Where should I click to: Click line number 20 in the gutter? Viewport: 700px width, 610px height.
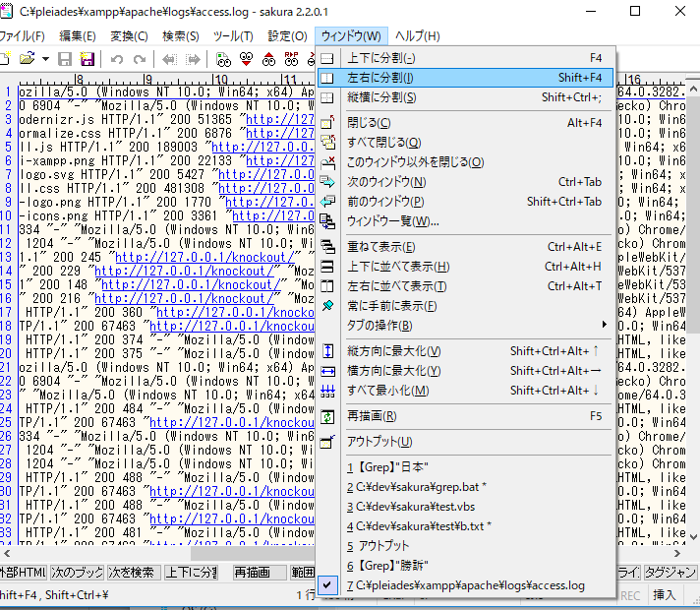coord(6,353)
